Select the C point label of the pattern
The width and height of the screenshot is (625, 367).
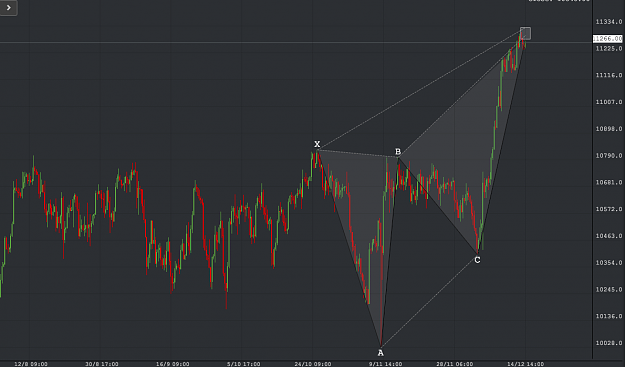coord(477,260)
